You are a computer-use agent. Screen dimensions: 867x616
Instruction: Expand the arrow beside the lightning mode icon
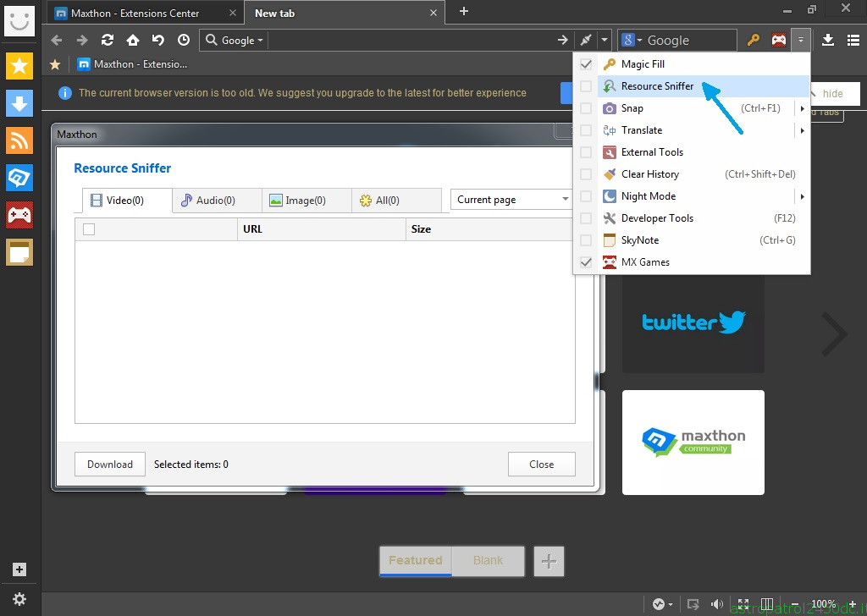pos(605,40)
